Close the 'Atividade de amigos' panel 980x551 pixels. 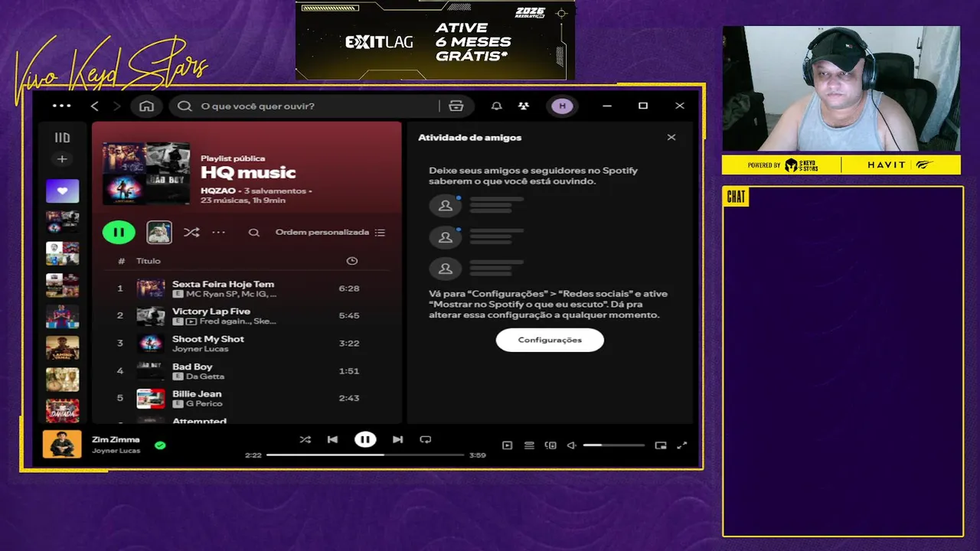pos(671,138)
